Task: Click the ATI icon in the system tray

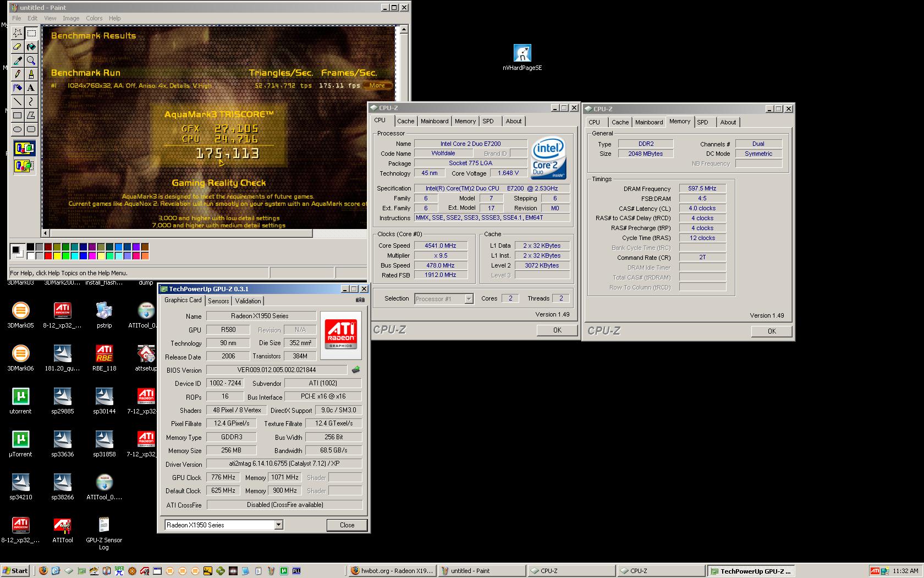Action: coord(875,571)
